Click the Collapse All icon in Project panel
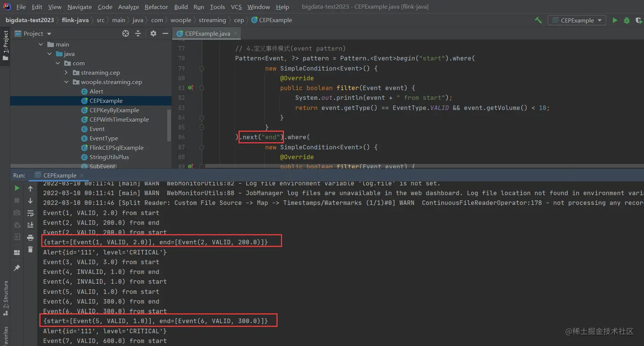The height and width of the screenshot is (346, 644). click(x=138, y=34)
